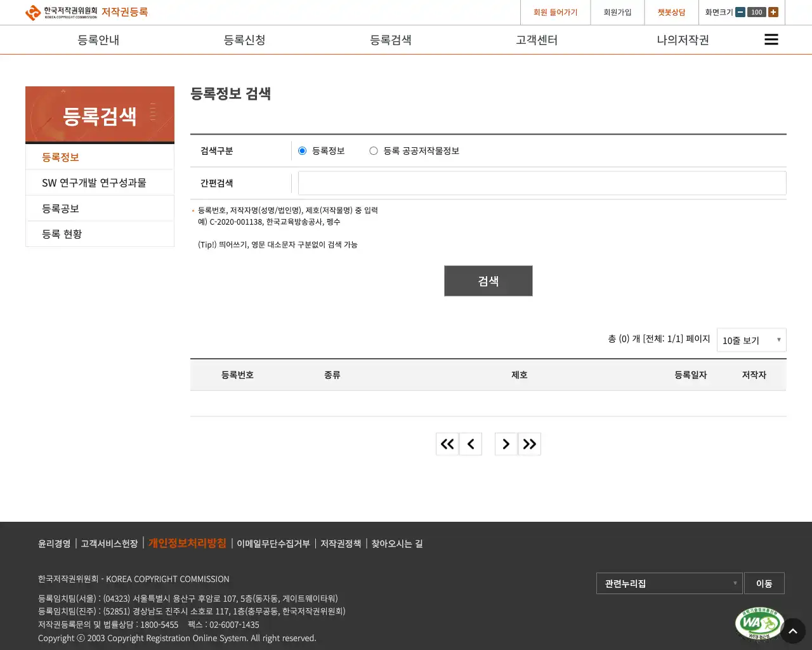Go to the next page arrow
812x650 pixels.
tap(506, 444)
